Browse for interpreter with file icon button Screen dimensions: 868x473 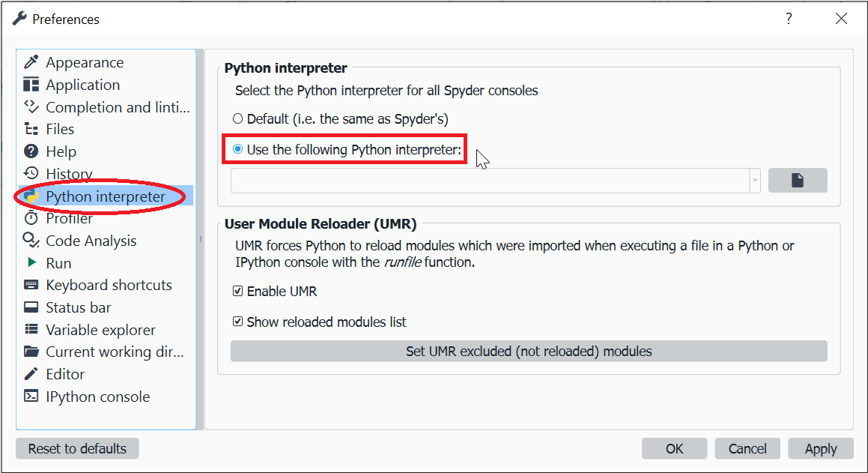[x=798, y=181]
